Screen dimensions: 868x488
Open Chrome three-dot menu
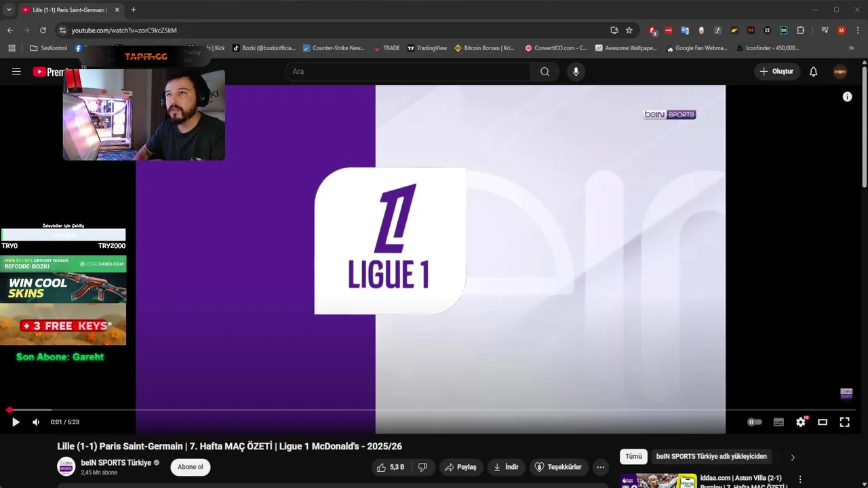[857, 30]
